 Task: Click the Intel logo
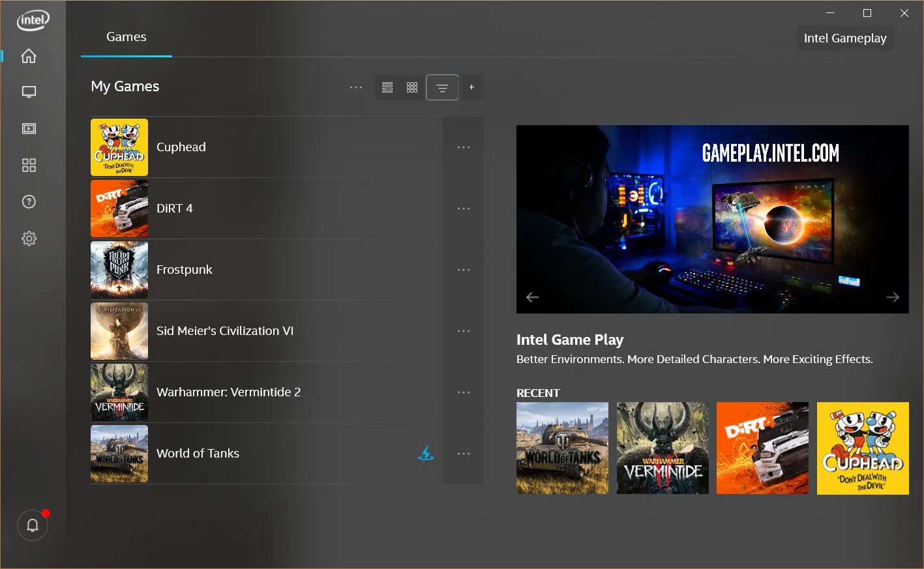[33, 21]
